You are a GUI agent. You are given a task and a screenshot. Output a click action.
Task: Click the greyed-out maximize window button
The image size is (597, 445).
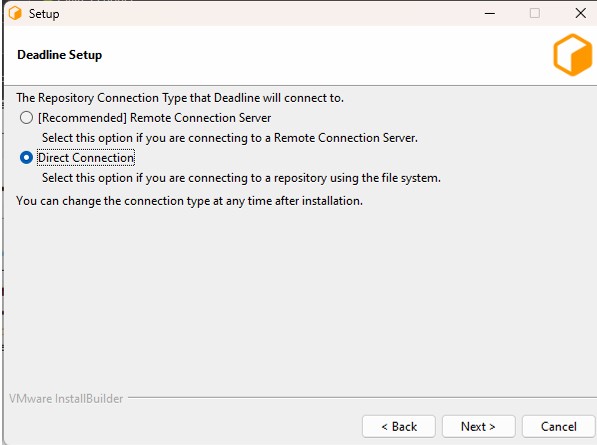(x=535, y=13)
